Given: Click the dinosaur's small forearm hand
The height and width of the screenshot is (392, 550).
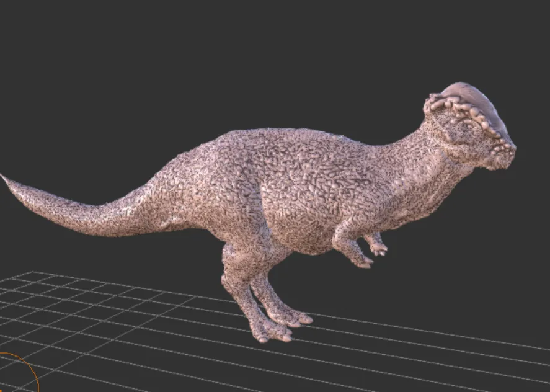Looking at the screenshot, I should click(363, 262).
